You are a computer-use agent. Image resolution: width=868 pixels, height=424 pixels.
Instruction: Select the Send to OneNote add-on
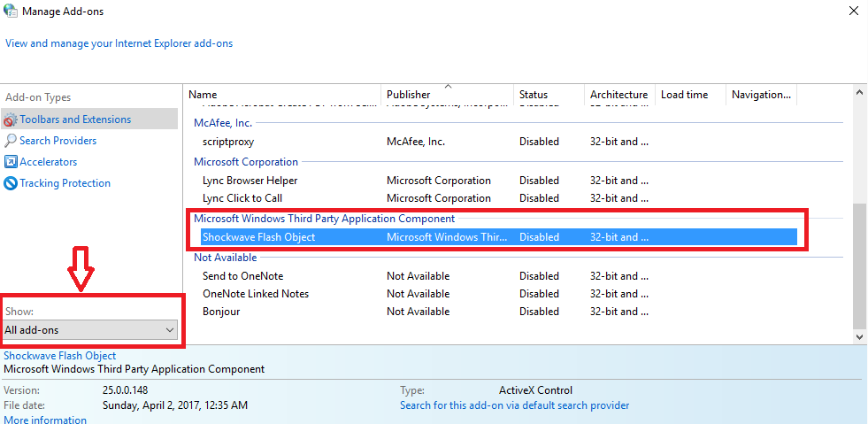point(498,275)
